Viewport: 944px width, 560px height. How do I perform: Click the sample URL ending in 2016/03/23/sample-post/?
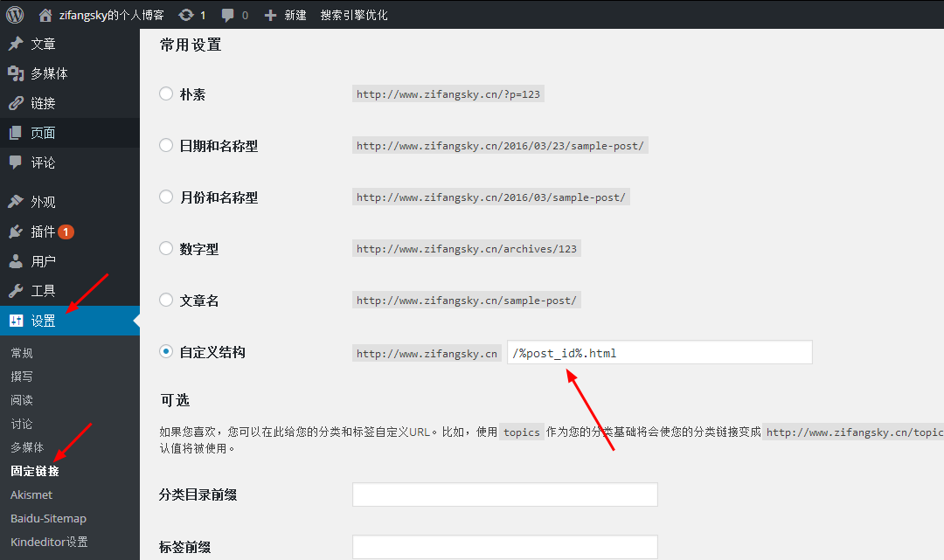pyautogui.click(x=500, y=146)
